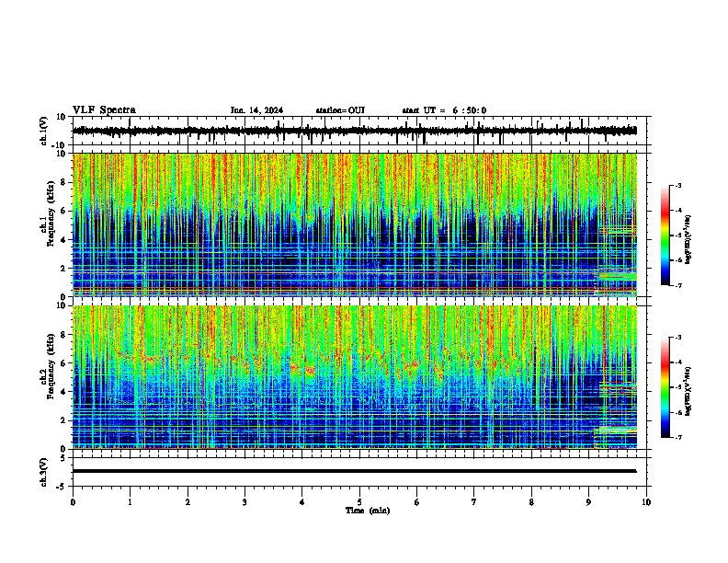The image size is (728, 563).
Task: Click the '4' kHz tick on ch.1 spectrogram
Action: [63, 240]
